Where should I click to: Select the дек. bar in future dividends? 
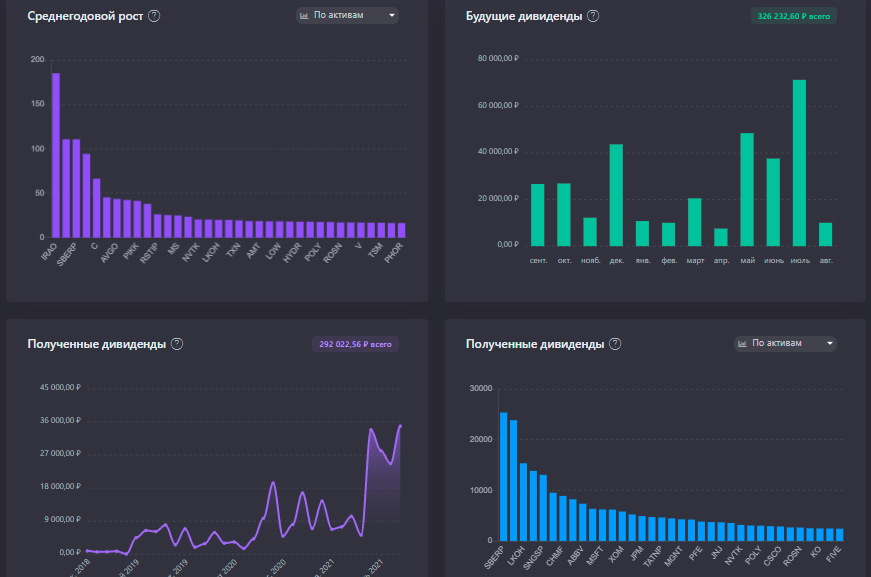click(616, 195)
